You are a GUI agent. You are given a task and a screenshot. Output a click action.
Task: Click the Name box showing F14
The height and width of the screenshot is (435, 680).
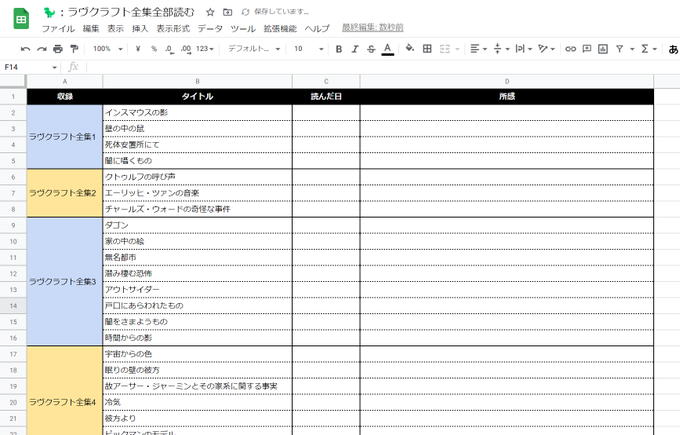click(x=26, y=67)
